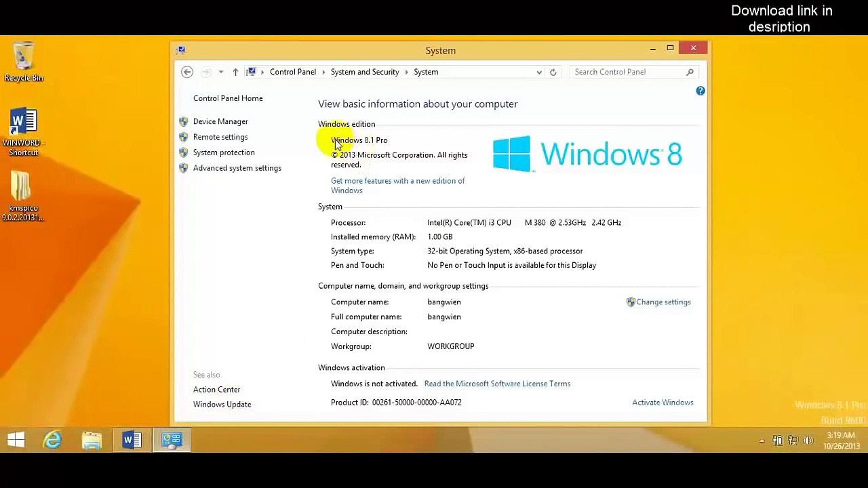Show hidden tray icons arrow

(x=762, y=441)
